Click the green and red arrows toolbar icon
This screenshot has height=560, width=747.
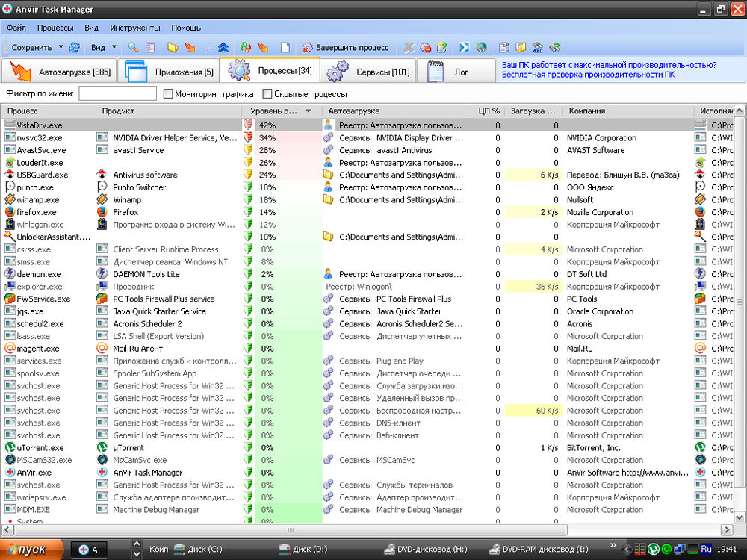point(245,47)
